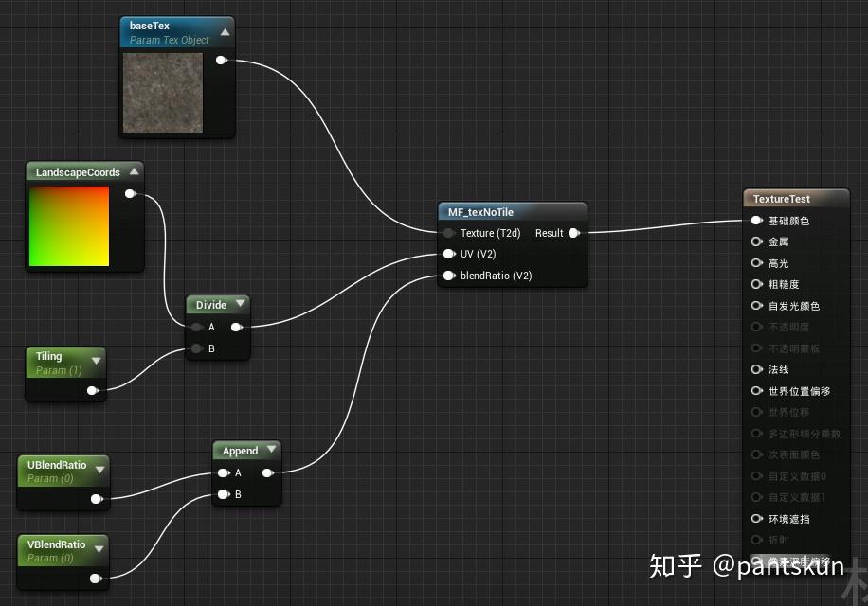This screenshot has height=606, width=868.
Task: Click the Append node B input pin
Action: (x=224, y=494)
